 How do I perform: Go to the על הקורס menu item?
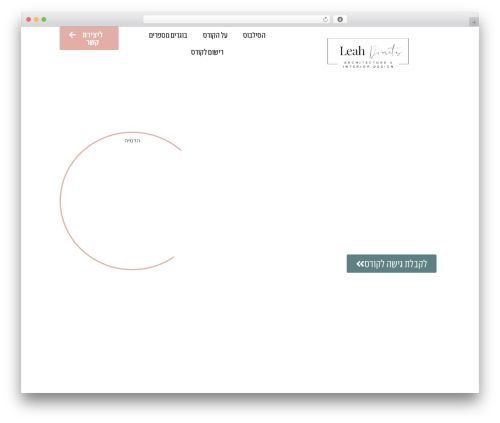(x=215, y=35)
